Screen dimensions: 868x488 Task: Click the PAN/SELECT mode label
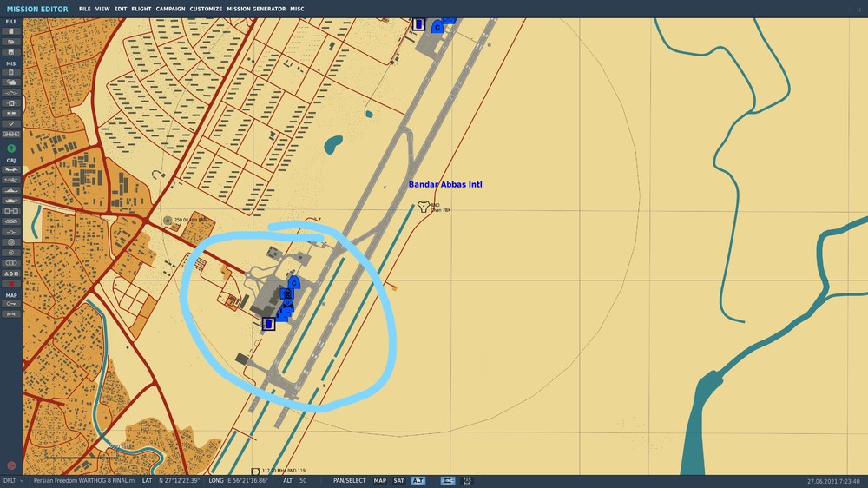pyautogui.click(x=349, y=481)
